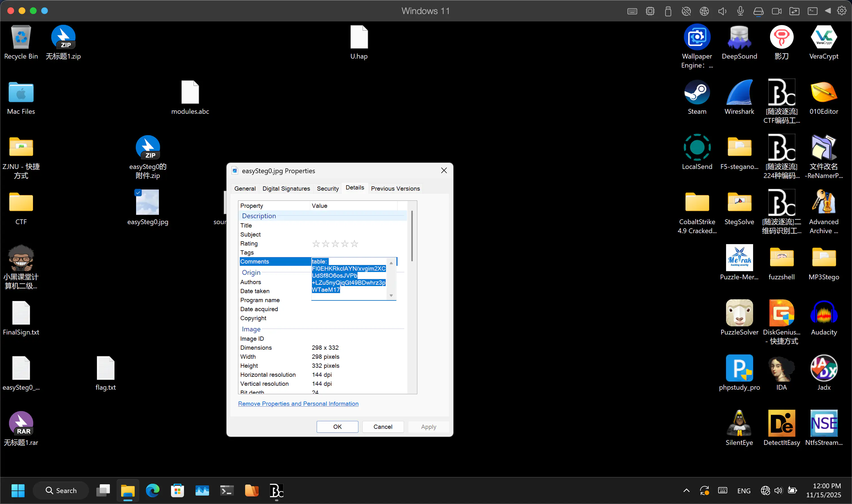This screenshot has width=852, height=504.
Task: Switch to the Digital Signatures tab
Action: 286,188
